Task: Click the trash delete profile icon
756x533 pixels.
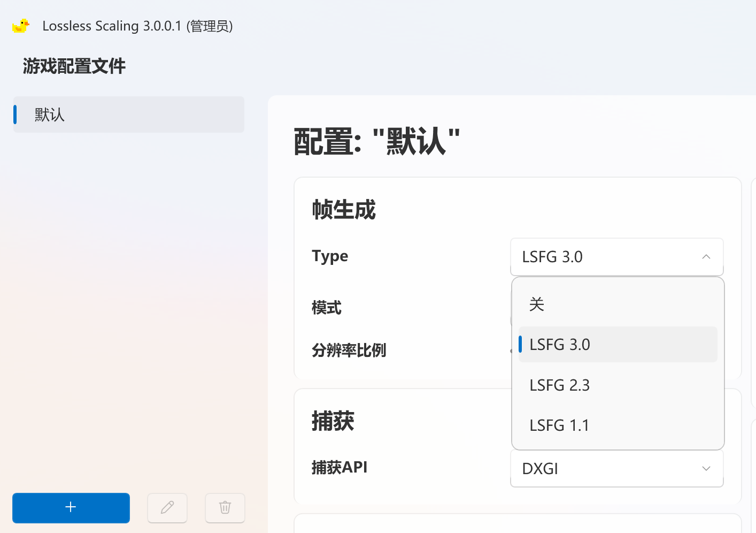Action: click(225, 508)
